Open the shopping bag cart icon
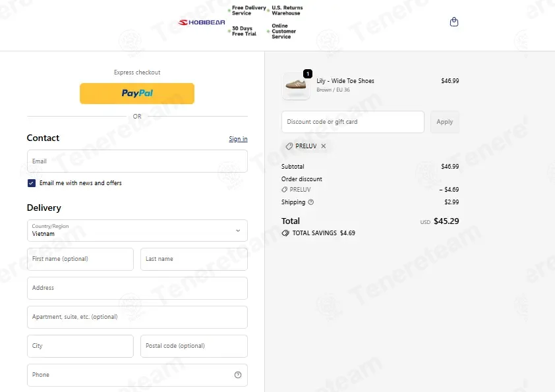The width and height of the screenshot is (555, 392). click(453, 22)
